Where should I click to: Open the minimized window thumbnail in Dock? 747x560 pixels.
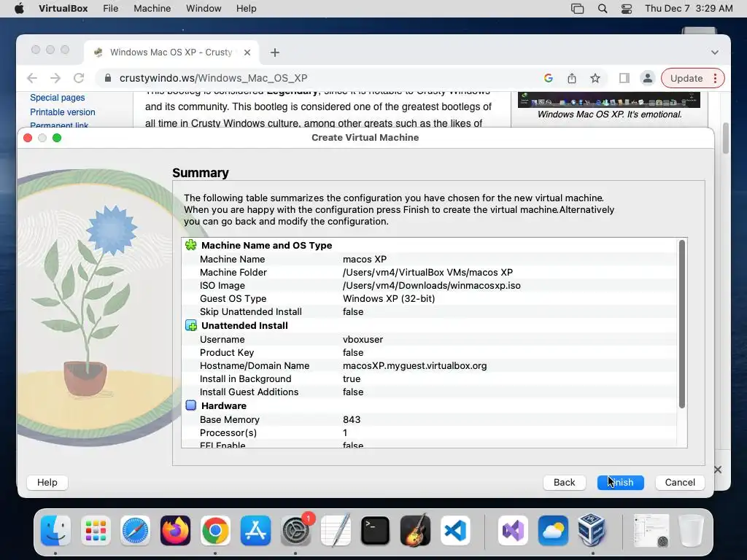click(x=651, y=531)
